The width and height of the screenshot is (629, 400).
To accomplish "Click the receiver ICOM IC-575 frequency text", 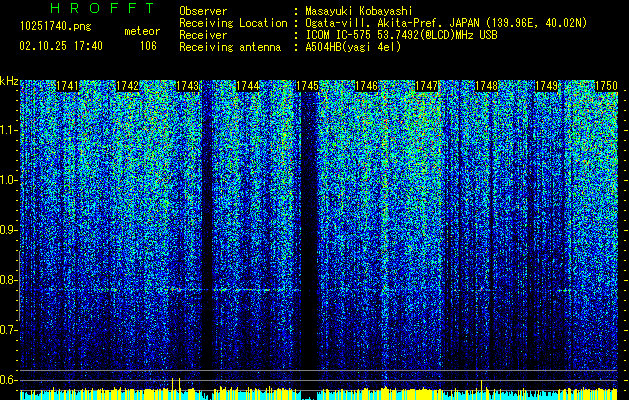I will pyautogui.click(x=401, y=35).
